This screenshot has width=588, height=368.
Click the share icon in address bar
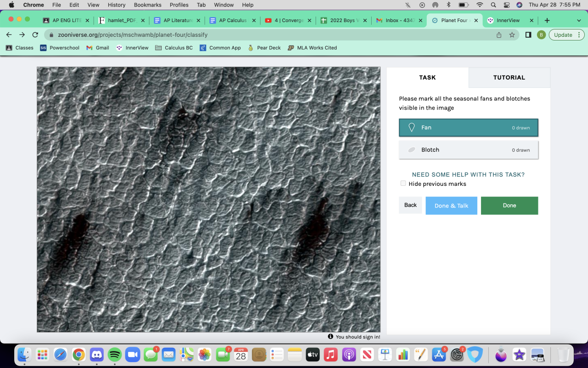[x=499, y=35]
